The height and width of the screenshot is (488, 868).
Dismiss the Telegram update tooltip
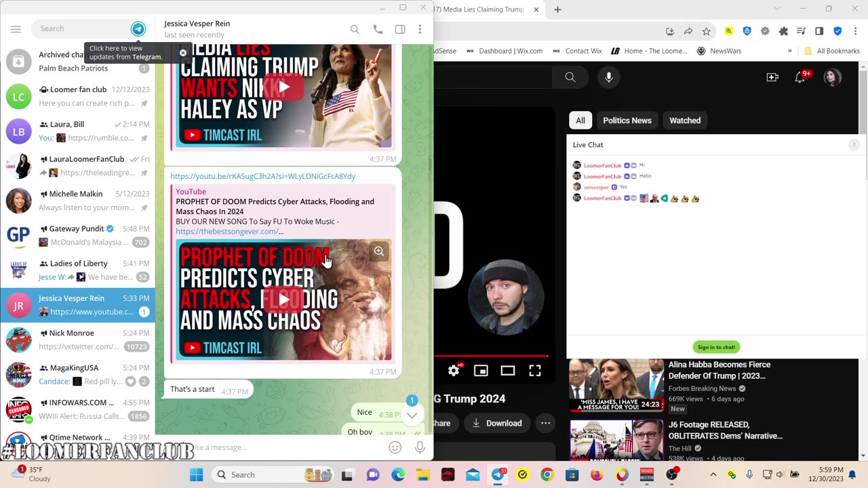click(183, 53)
